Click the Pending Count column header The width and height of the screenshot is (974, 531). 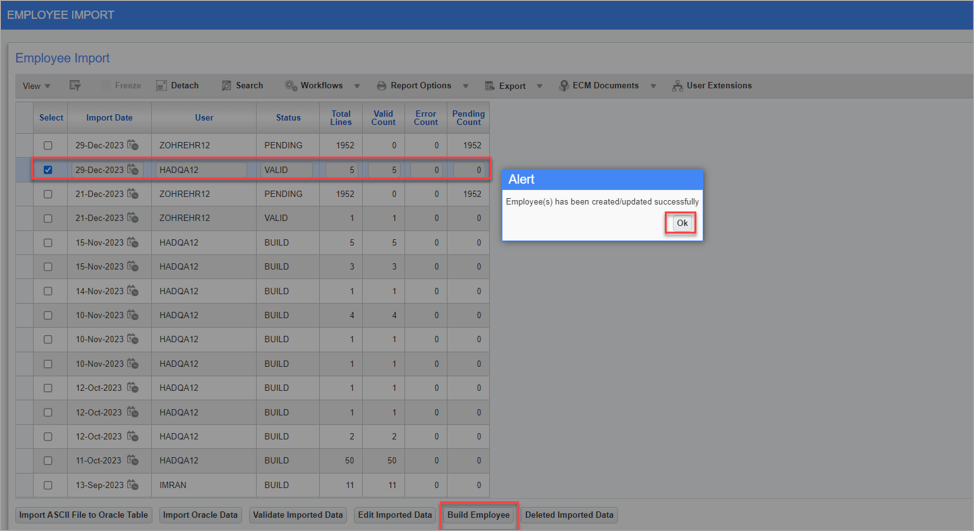pyautogui.click(x=468, y=118)
